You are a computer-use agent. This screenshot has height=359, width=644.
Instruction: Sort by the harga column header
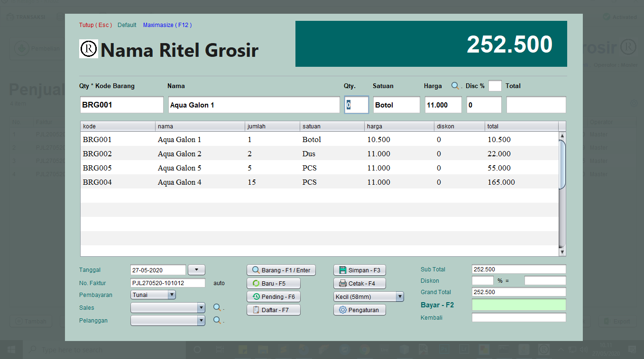pos(399,126)
